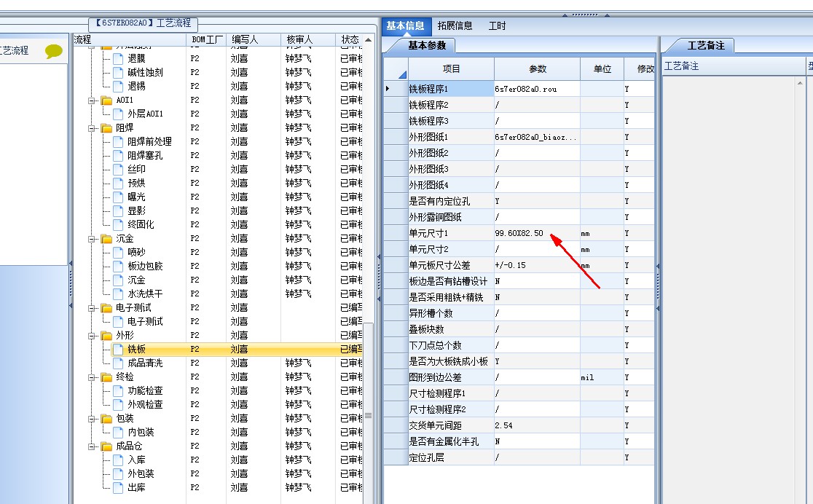Click the 单元尺寸1 value 99.60X82.50
Image resolution: width=813 pixels, height=504 pixels.
(x=537, y=233)
